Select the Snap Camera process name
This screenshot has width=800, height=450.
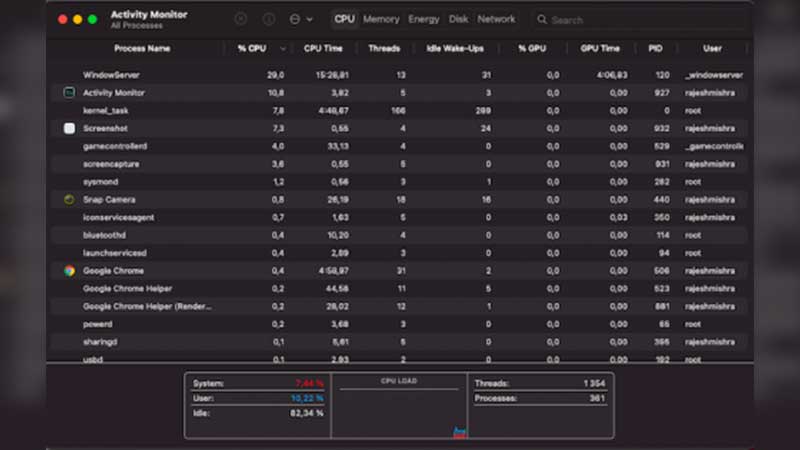109,200
